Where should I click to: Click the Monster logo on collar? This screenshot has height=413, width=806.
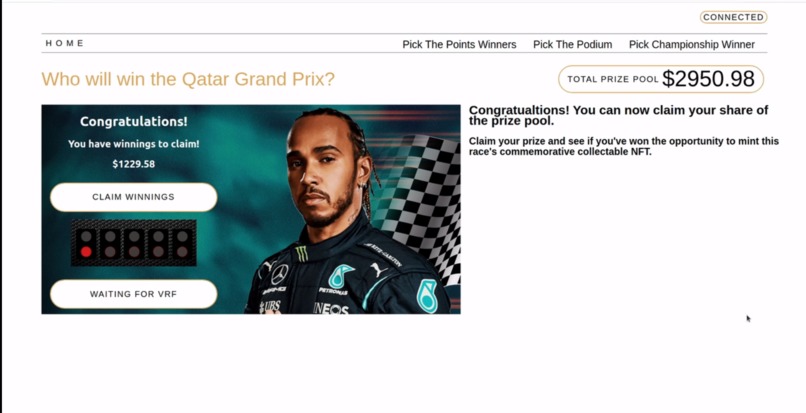(x=302, y=253)
